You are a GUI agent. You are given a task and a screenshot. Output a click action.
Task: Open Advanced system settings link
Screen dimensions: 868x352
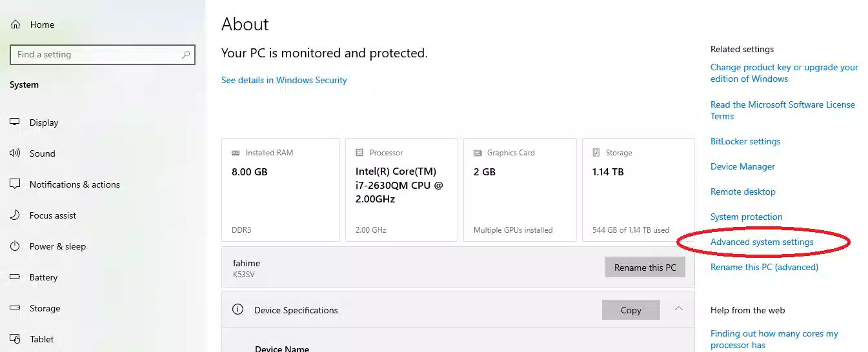[762, 242]
